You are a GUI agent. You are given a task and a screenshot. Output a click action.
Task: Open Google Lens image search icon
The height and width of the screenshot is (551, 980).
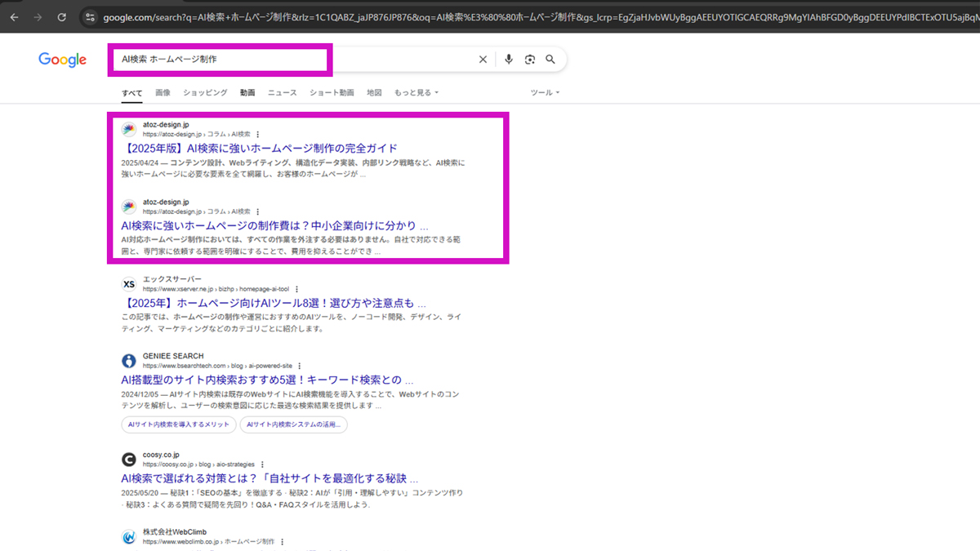pos(530,60)
